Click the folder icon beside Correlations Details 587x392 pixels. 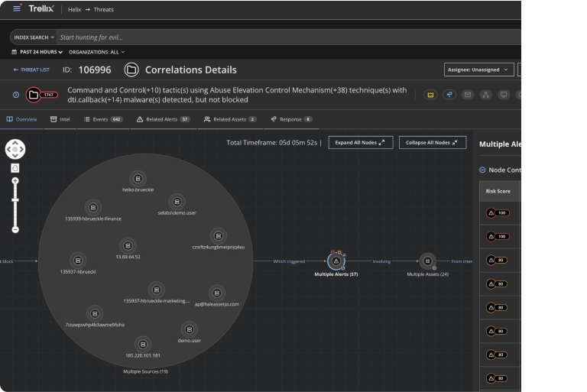pos(131,70)
